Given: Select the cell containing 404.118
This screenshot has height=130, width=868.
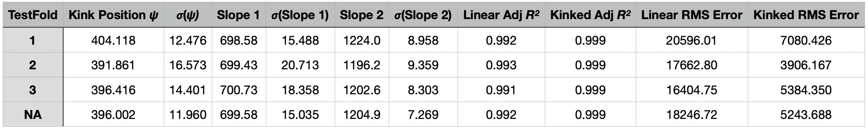Looking at the screenshot, I should [113, 41].
